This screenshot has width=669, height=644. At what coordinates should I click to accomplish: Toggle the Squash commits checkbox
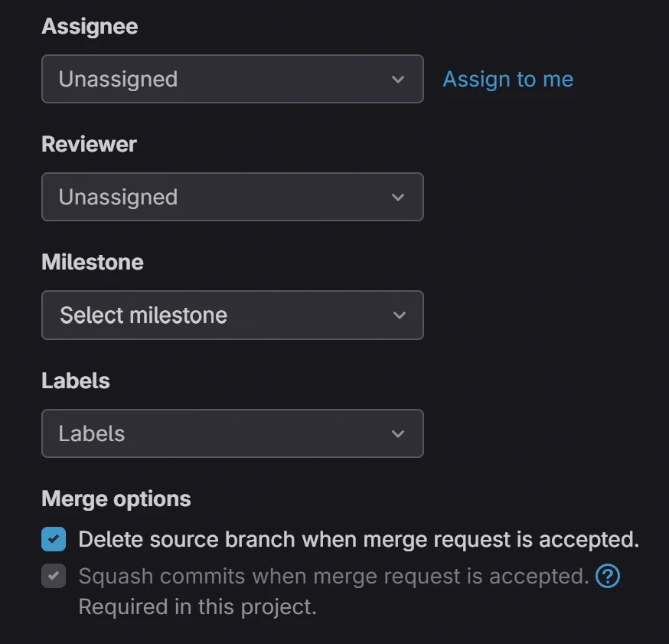pyautogui.click(x=54, y=576)
